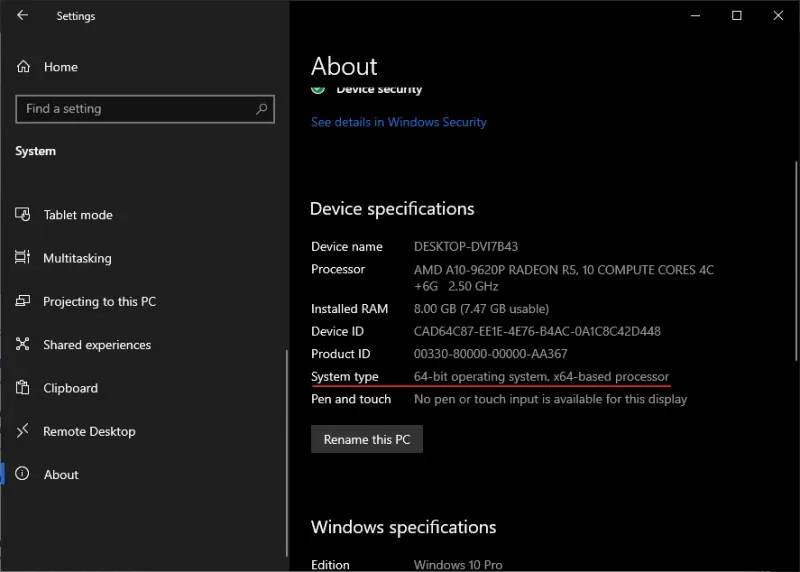
Task: Click the About info icon
Action: click(23, 475)
